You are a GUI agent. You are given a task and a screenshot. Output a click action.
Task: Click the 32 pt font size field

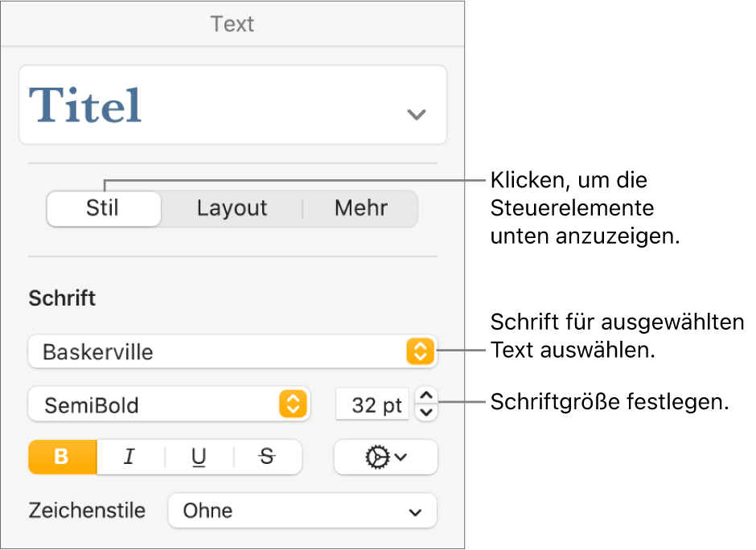[x=372, y=404]
